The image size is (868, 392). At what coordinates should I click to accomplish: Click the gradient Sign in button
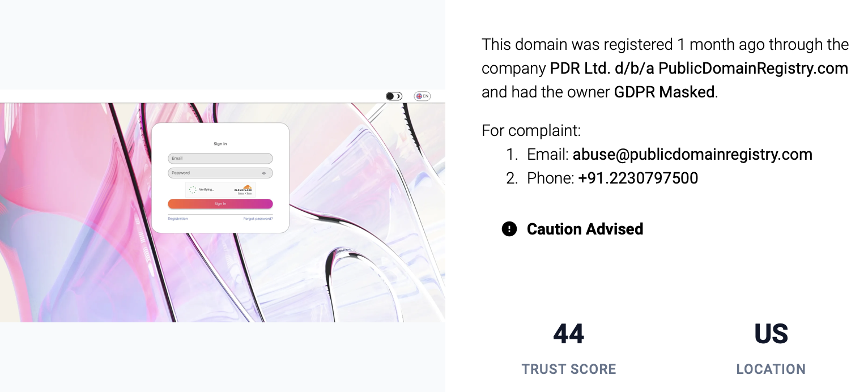(220, 204)
